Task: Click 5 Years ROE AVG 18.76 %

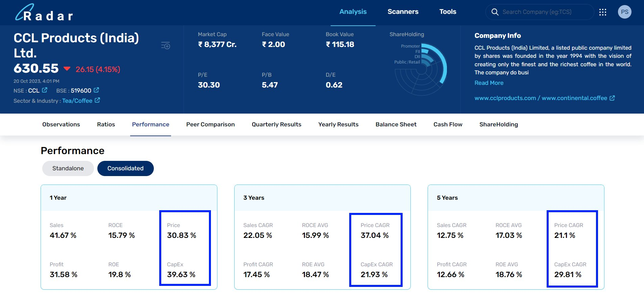Action: tap(509, 274)
